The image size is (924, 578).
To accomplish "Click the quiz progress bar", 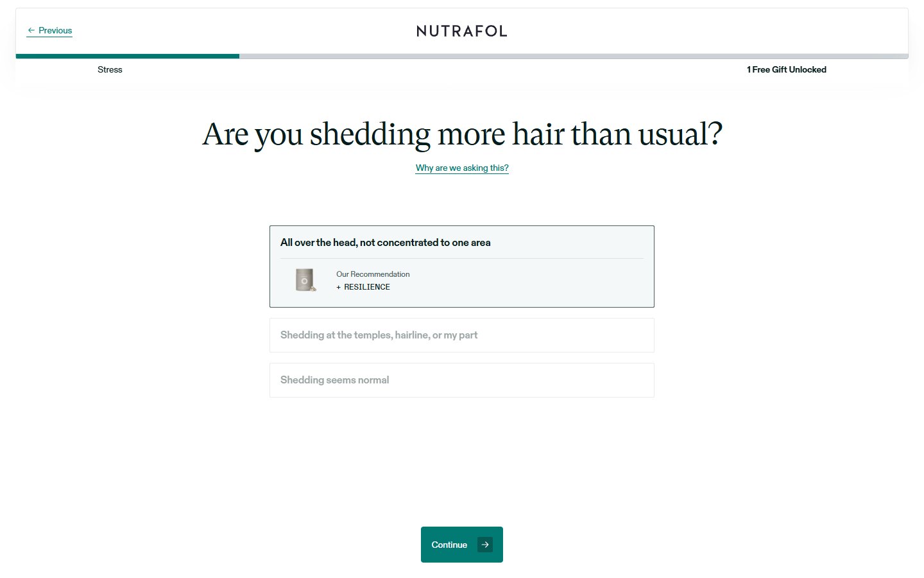I will pyautogui.click(x=462, y=56).
